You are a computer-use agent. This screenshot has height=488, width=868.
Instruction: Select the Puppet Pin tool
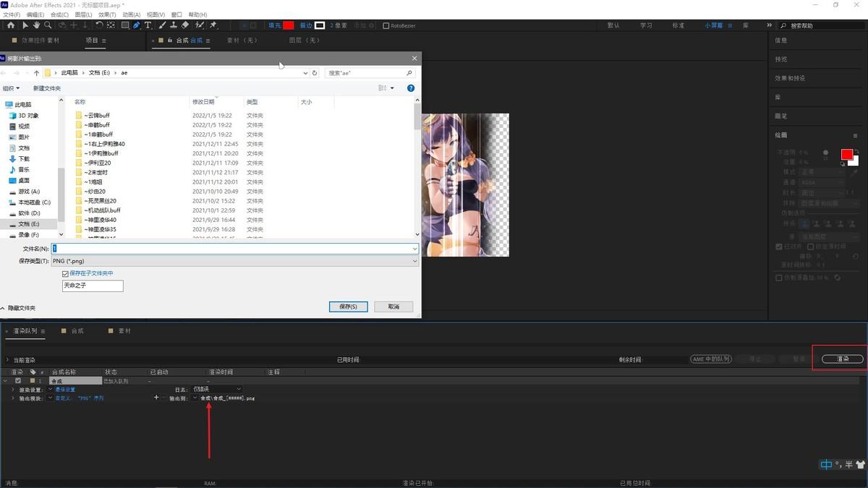213,25
